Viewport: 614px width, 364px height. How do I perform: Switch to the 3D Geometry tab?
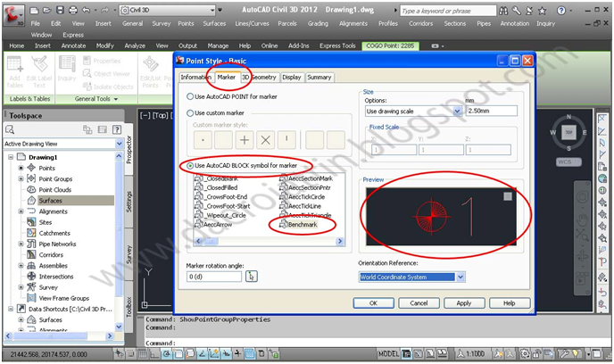click(259, 77)
